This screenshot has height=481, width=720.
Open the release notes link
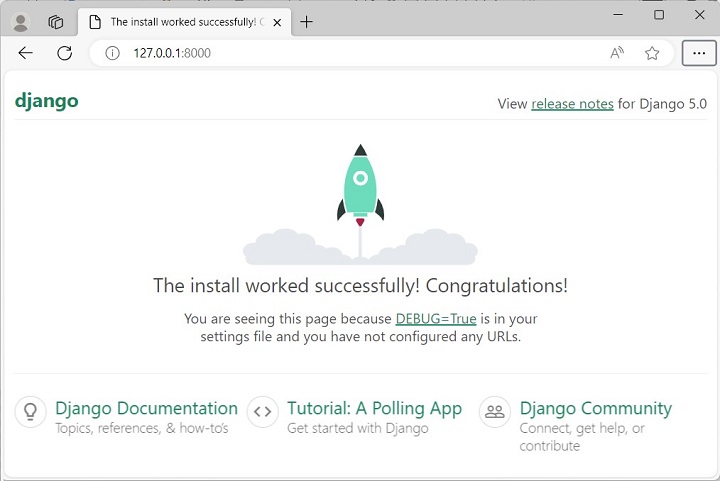(572, 103)
